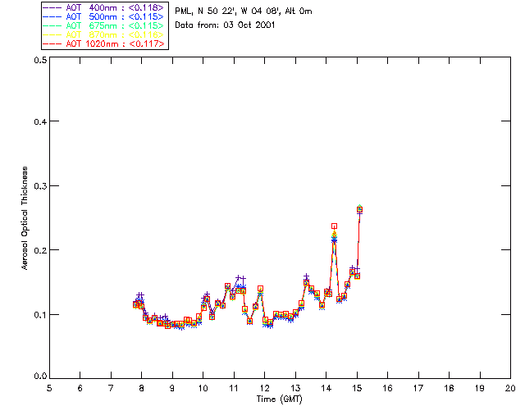The image size is (525, 420).
Task: Click the Data from 03 Oct 2001 text
Action: (225, 25)
